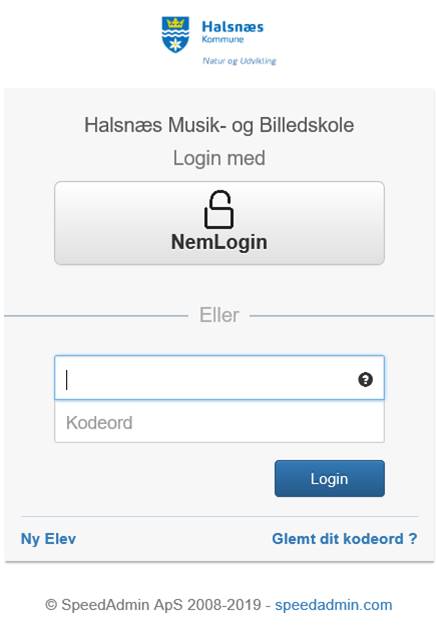Click the SpeedAdmin ApS 2008-2019 copyright text
The width and height of the screenshot is (436, 633).
tap(153, 605)
